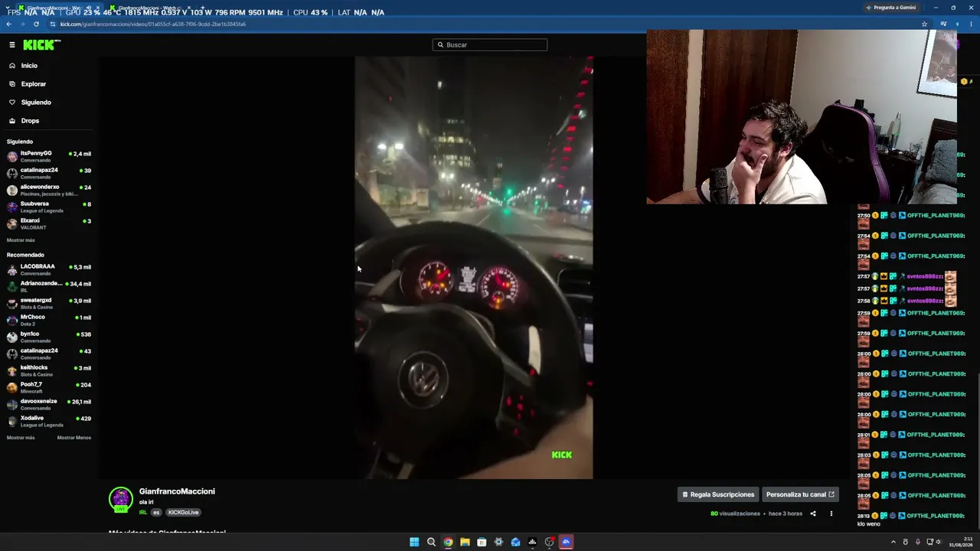The image size is (980, 551).
Task: Expand Recomendado list with Mostrar más
Action: (x=21, y=438)
